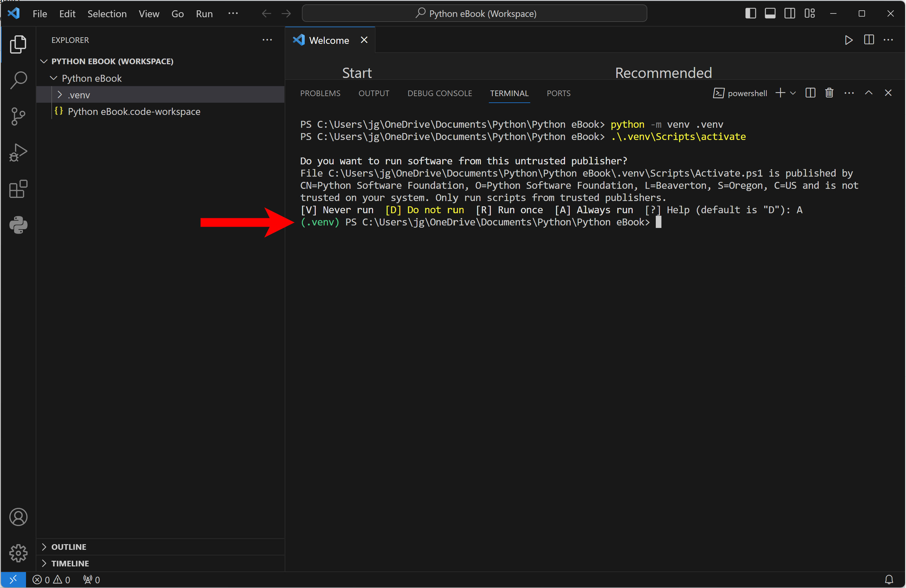Collapse the PYTHON EBOOK (WORKSPACE) section
Viewport: 906px width, 588px height.
(44, 61)
